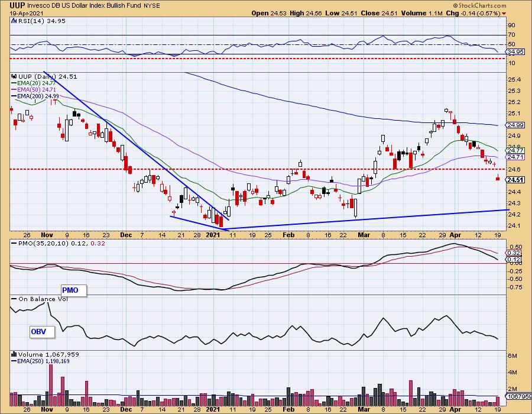Click the blue OBV annotation box
This screenshot has width=532, height=414.
pyautogui.click(x=42, y=332)
